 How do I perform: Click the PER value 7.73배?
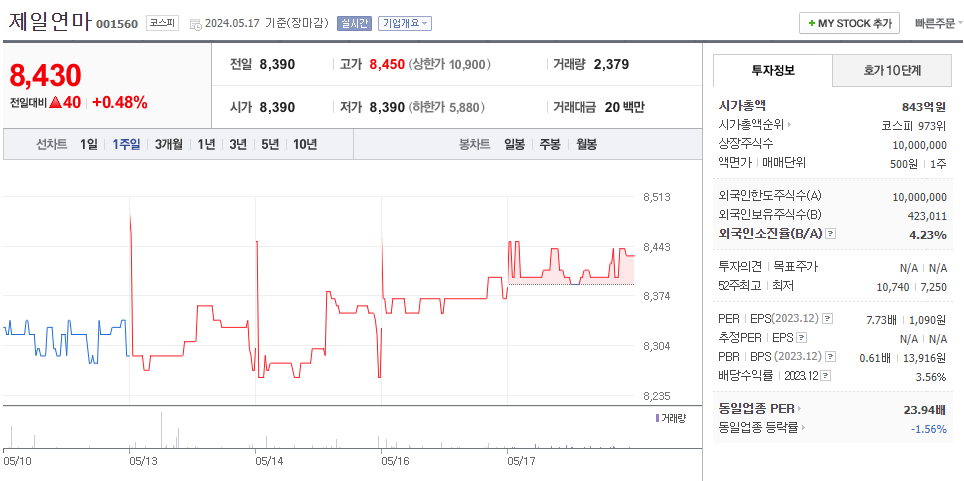[x=880, y=319]
